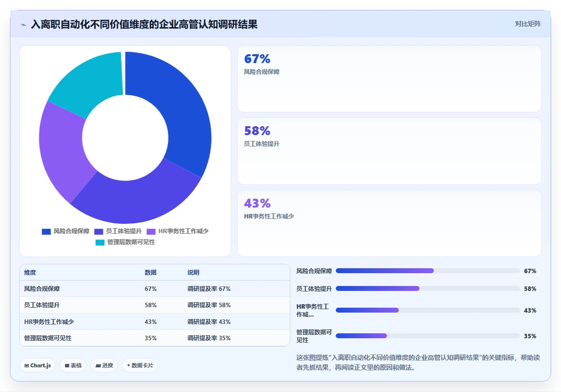Toggle HR事务性工作减少 legend swatch in chart

coord(151,232)
